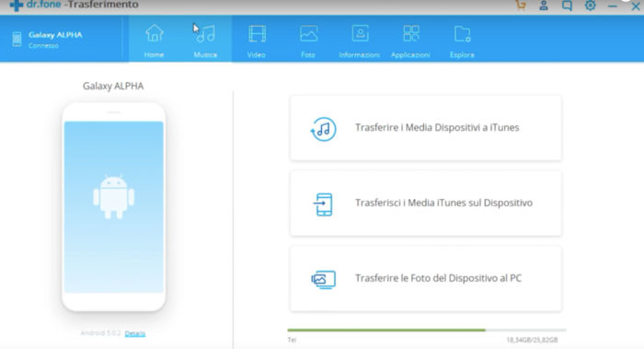Viewport: 644px width, 349px height.
Task: Open the settings gear icon
Action: [591, 6]
